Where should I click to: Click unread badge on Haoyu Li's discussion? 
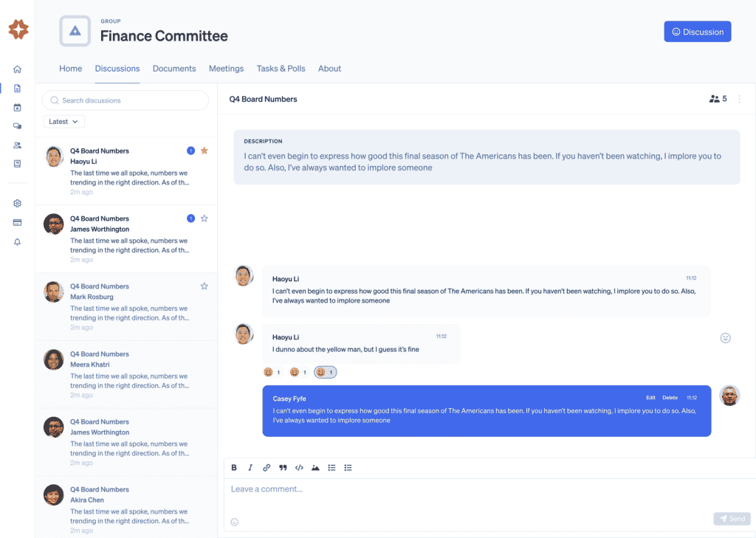point(191,151)
